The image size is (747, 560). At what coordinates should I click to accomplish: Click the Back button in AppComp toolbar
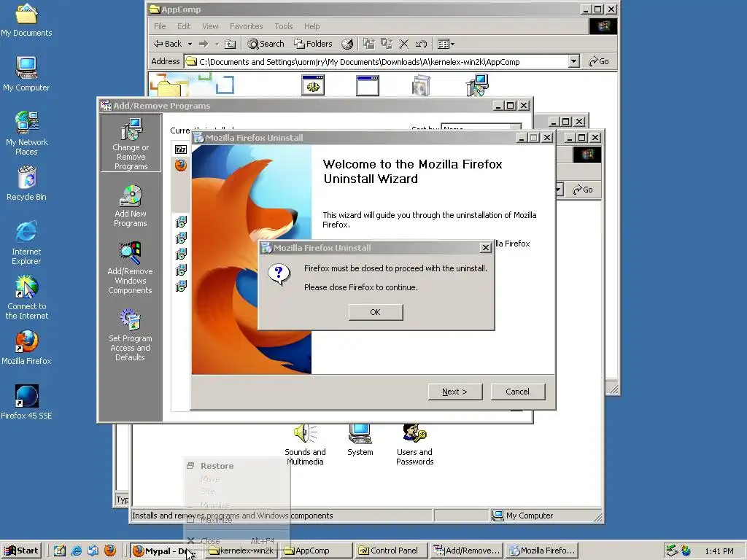tap(168, 44)
